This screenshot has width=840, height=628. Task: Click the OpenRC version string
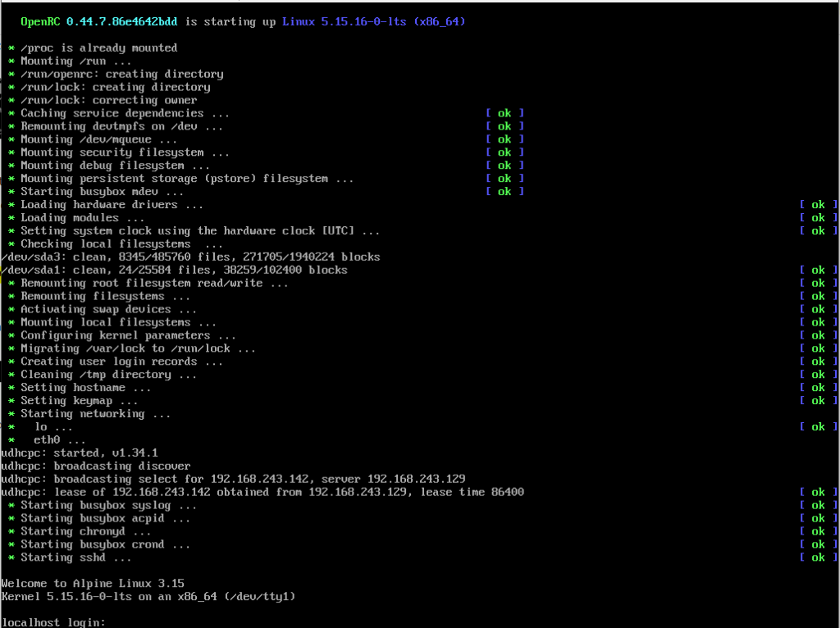point(121,21)
